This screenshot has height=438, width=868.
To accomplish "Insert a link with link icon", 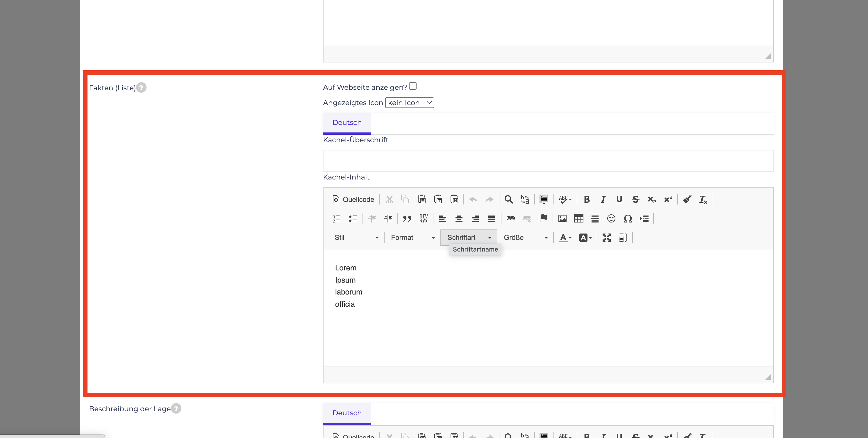I will click(x=510, y=218).
